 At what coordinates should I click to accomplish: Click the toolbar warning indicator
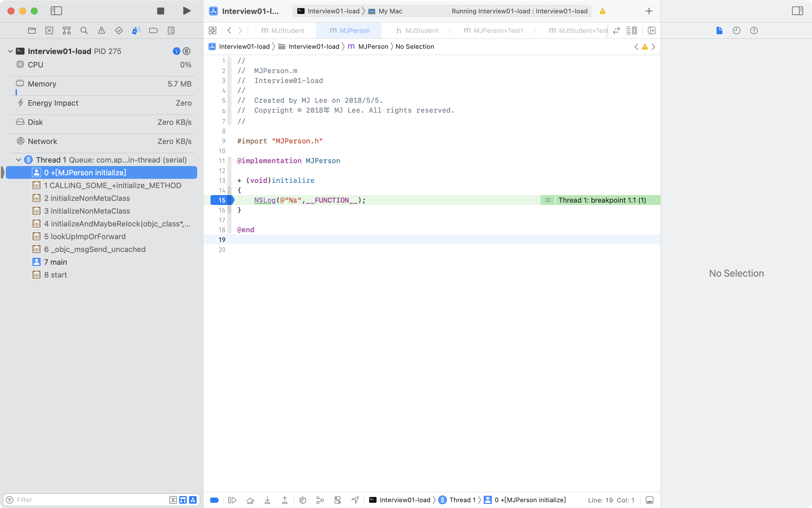coord(603,11)
